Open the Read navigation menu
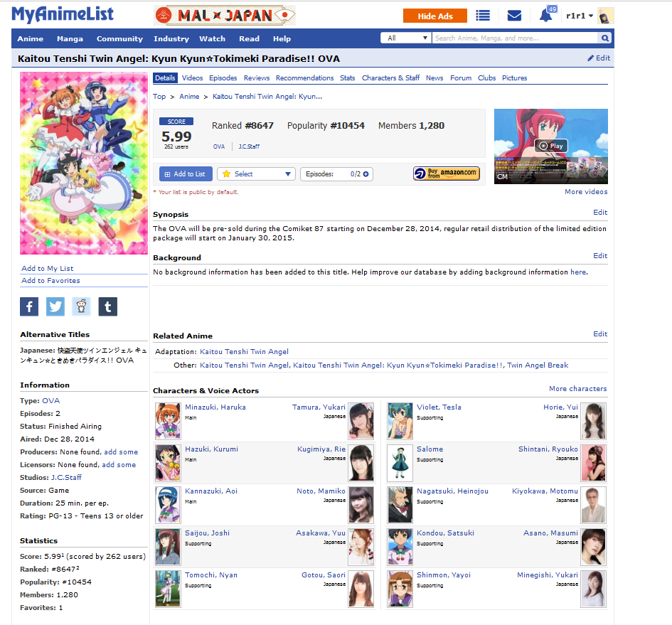Screen dimensions: 672x625 (x=249, y=38)
